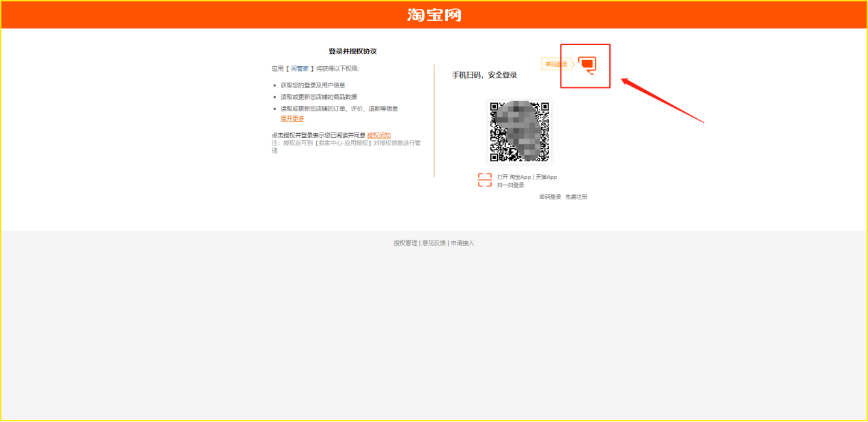Open 意见反馈 feedback link in footer
The height and width of the screenshot is (422, 868).
tap(434, 243)
